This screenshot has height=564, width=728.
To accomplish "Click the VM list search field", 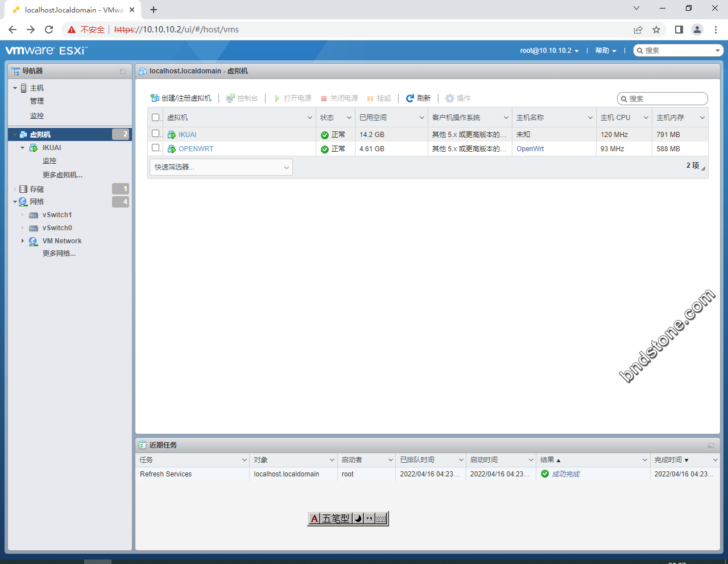I will coord(663,99).
